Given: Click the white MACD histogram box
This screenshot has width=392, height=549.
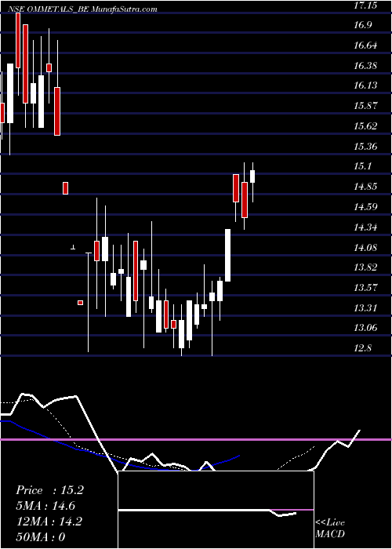Looking at the screenshot, I should 216,510.
